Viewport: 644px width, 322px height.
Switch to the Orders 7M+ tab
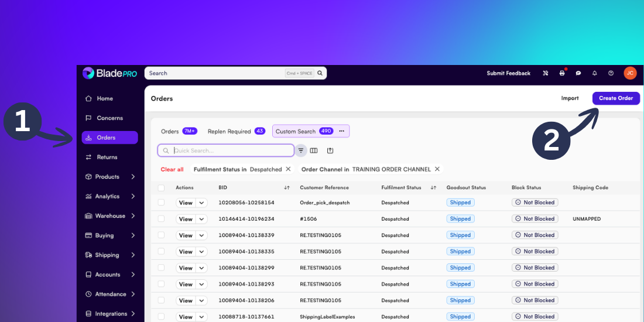(x=179, y=131)
